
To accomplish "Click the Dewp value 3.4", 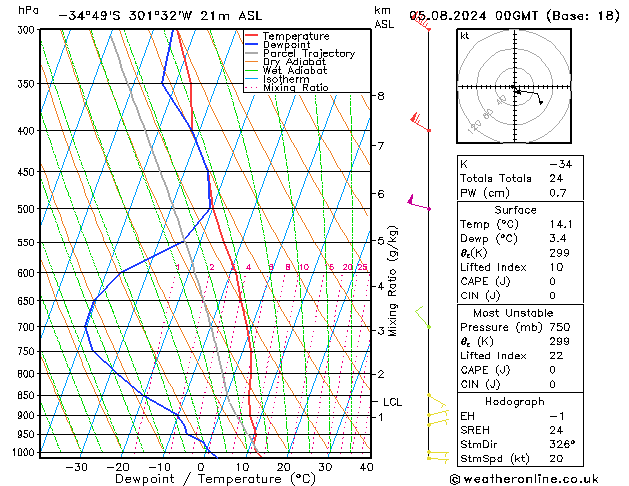I will [x=558, y=239].
